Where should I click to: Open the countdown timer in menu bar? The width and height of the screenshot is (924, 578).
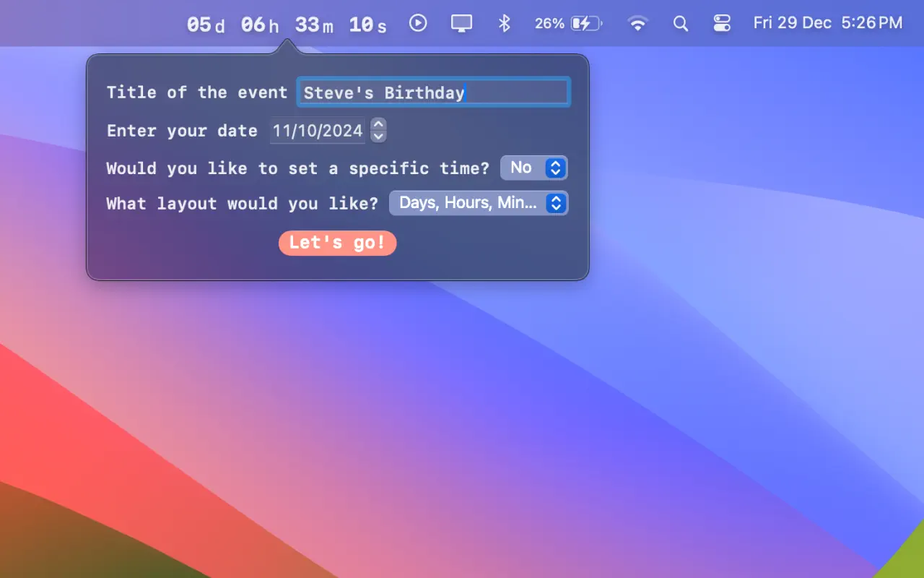[x=287, y=25]
